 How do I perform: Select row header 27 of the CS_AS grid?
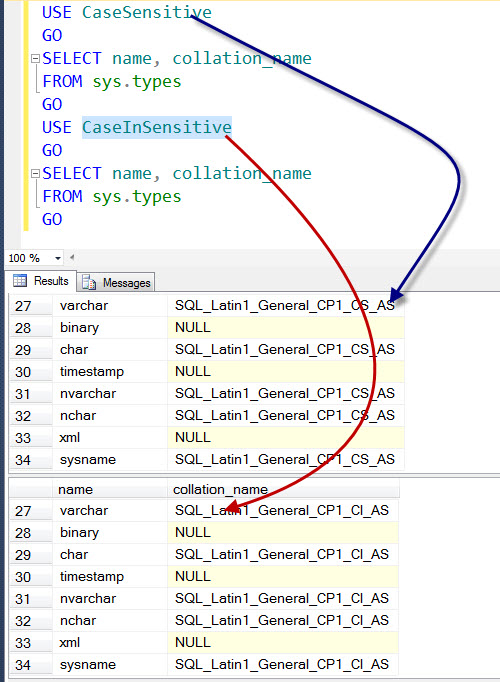31,306
